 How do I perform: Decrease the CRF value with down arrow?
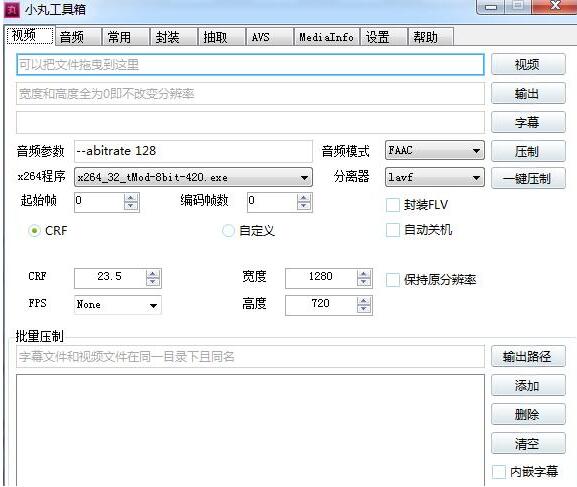(x=153, y=282)
